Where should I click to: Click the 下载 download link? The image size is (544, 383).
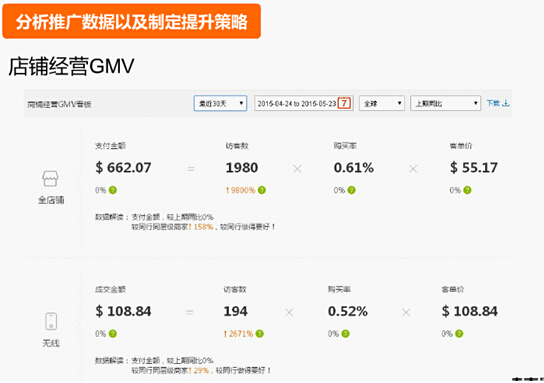(x=498, y=103)
